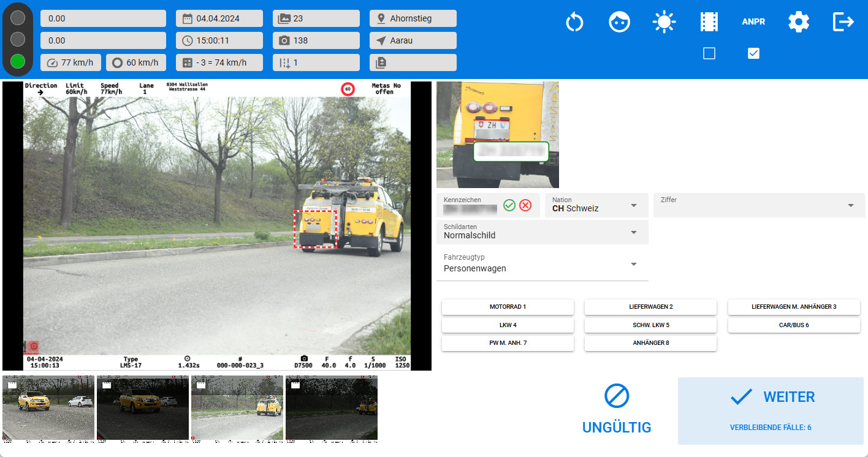868x457 pixels.
Task: Log out using the exit icon
Action: point(843,23)
